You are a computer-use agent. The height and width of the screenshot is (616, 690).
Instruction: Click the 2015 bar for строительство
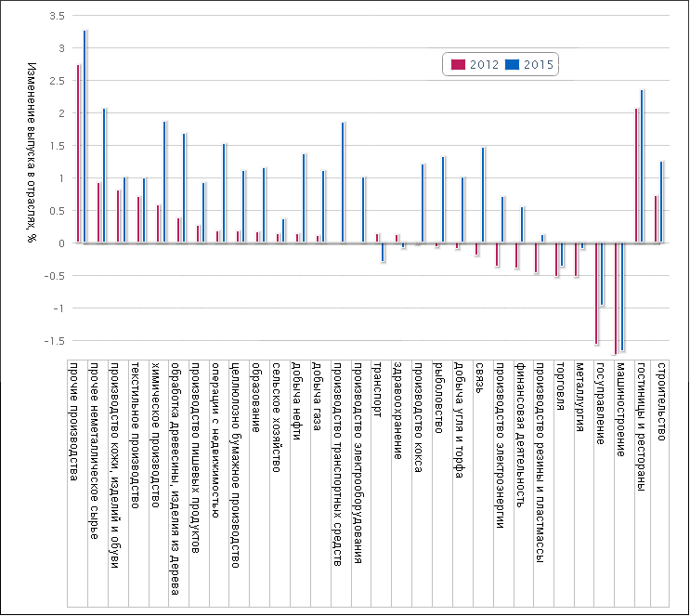click(661, 203)
